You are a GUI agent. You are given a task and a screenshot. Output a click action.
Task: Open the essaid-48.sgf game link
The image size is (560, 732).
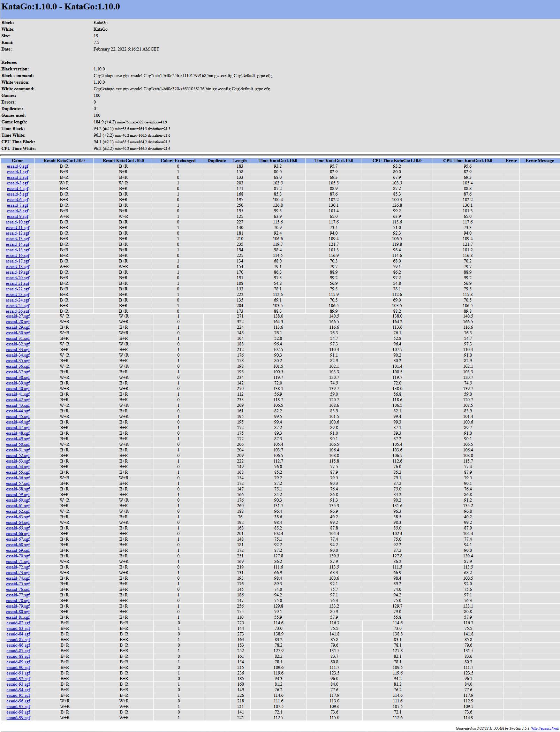click(18, 433)
